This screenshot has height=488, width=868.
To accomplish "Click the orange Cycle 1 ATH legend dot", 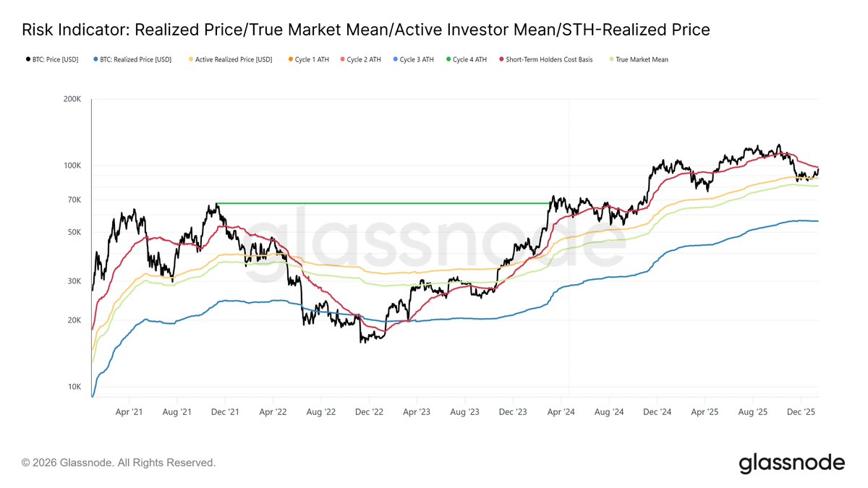I will (291, 60).
